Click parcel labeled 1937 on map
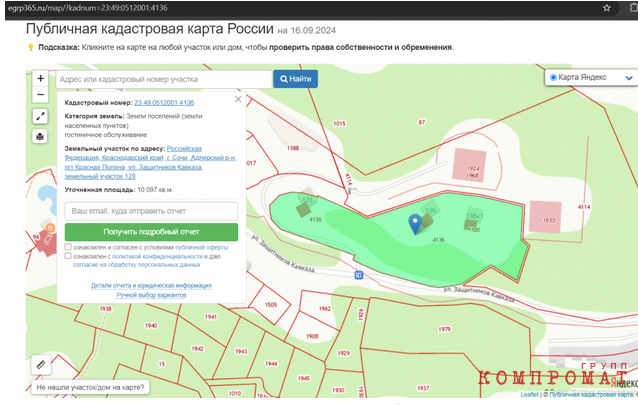Image resolution: width=638 pixels, height=405 pixels. [x=423, y=388]
